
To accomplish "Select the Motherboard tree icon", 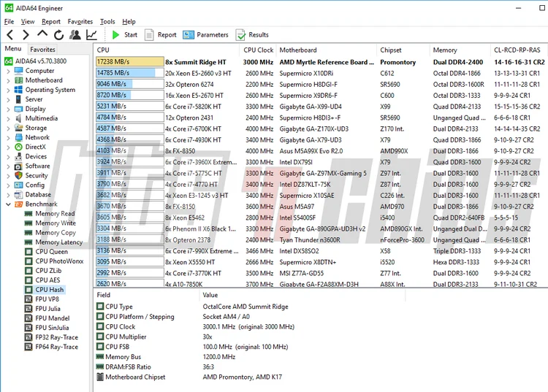I will tap(18, 80).
